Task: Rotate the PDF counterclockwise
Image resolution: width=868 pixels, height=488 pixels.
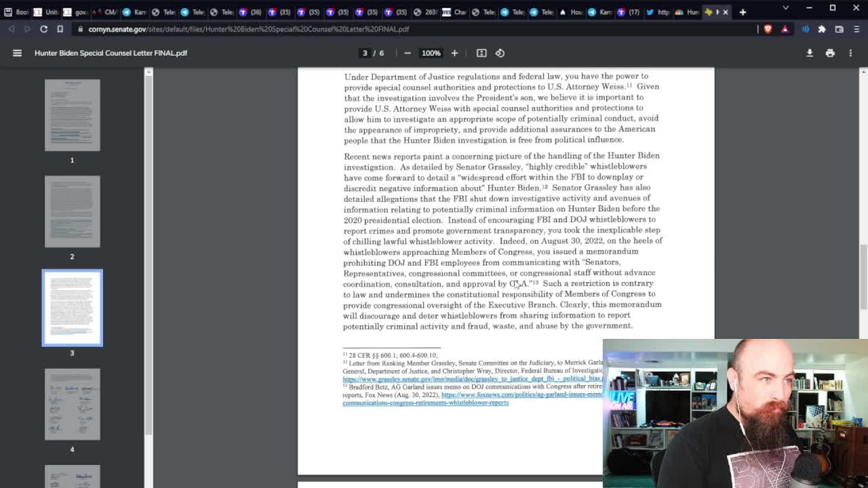Action: (x=500, y=53)
